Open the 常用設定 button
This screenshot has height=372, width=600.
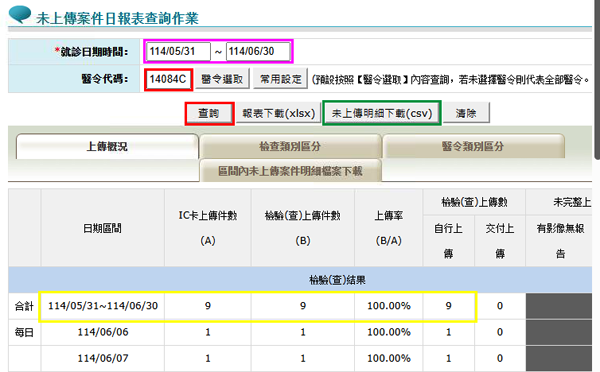[x=281, y=79]
